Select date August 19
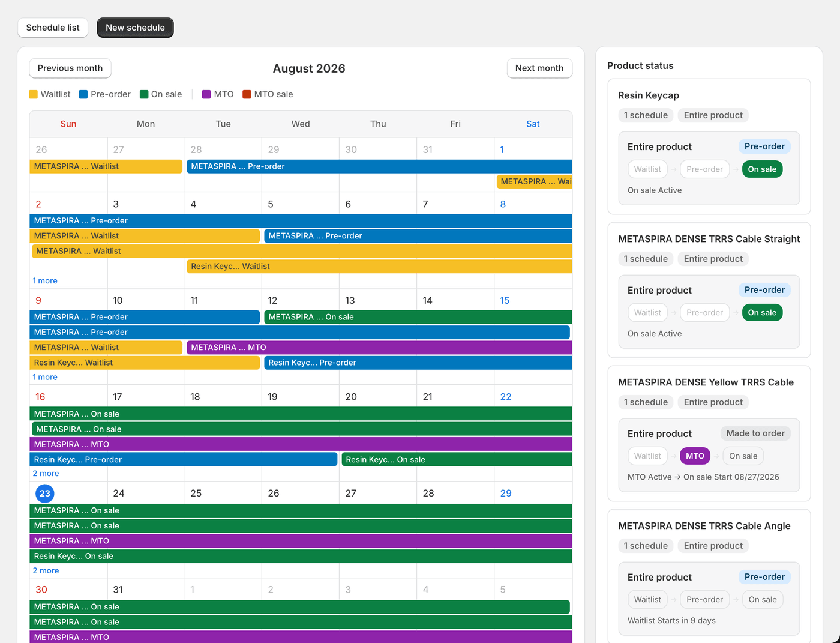 point(272,397)
